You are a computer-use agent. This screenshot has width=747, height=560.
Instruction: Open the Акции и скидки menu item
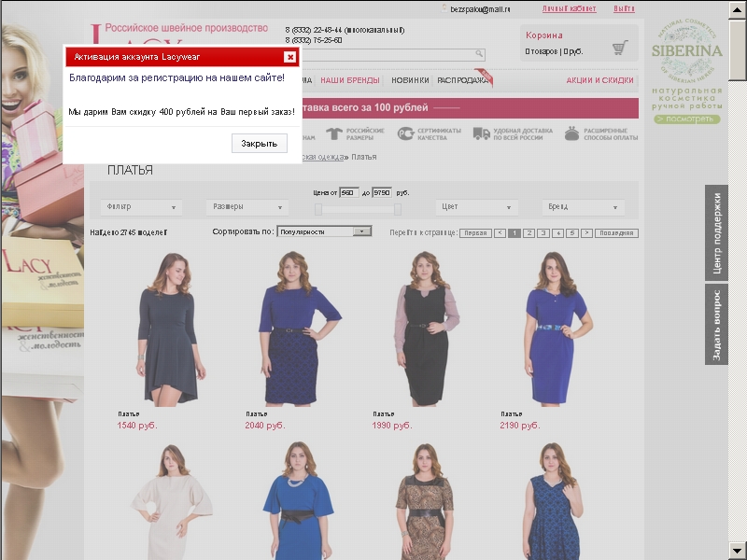tap(599, 80)
